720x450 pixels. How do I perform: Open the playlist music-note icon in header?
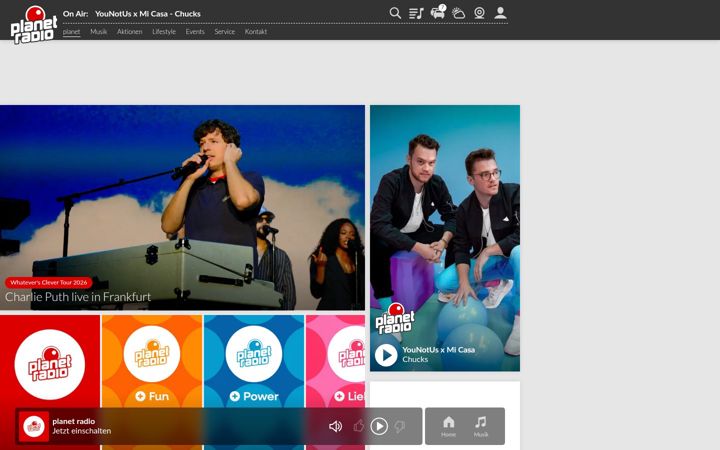[416, 13]
